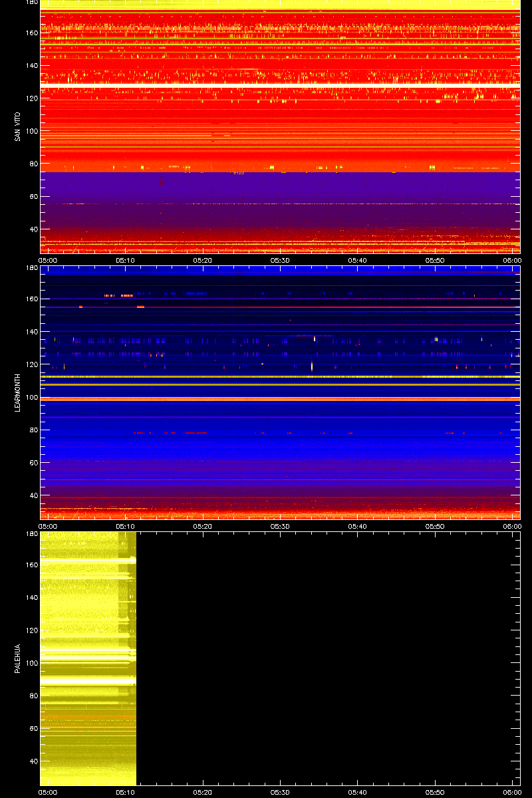532x798 pixels.
Task: Choose the 140 tick label on Palehua axis
Action: point(31,597)
